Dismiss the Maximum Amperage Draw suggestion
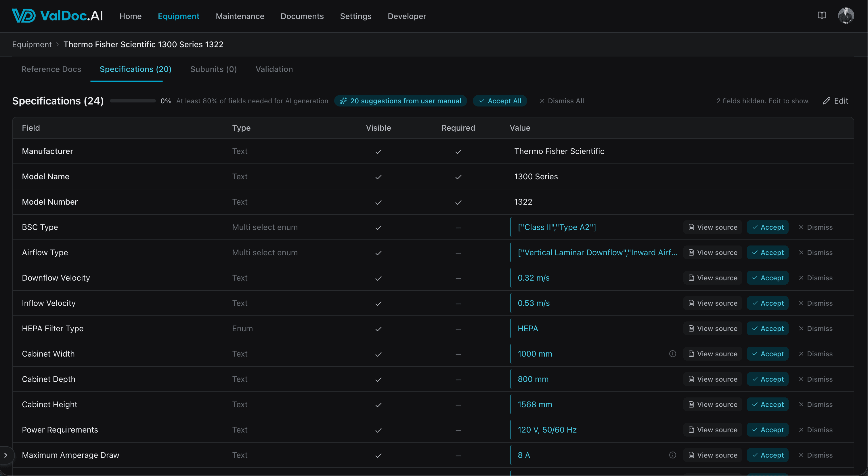Screen dimensions: 868x476 815,455
